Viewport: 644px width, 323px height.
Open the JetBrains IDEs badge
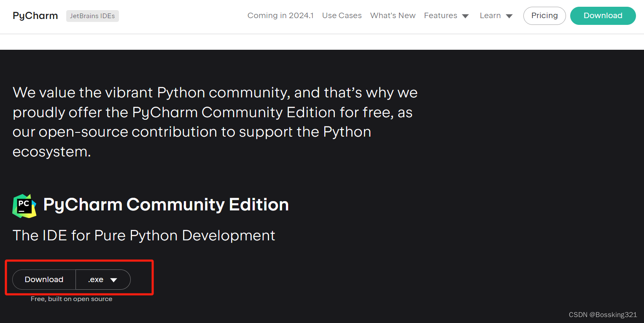(x=92, y=16)
